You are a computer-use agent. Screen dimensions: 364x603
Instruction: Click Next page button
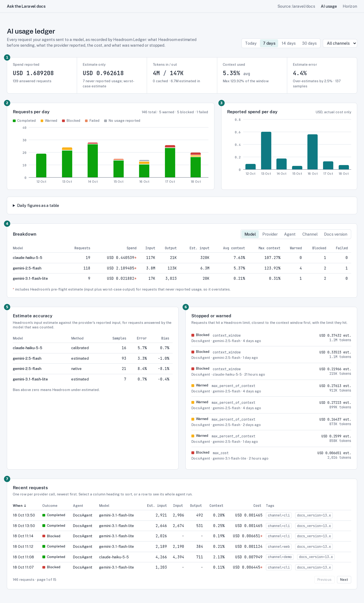pyautogui.click(x=344, y=580)
